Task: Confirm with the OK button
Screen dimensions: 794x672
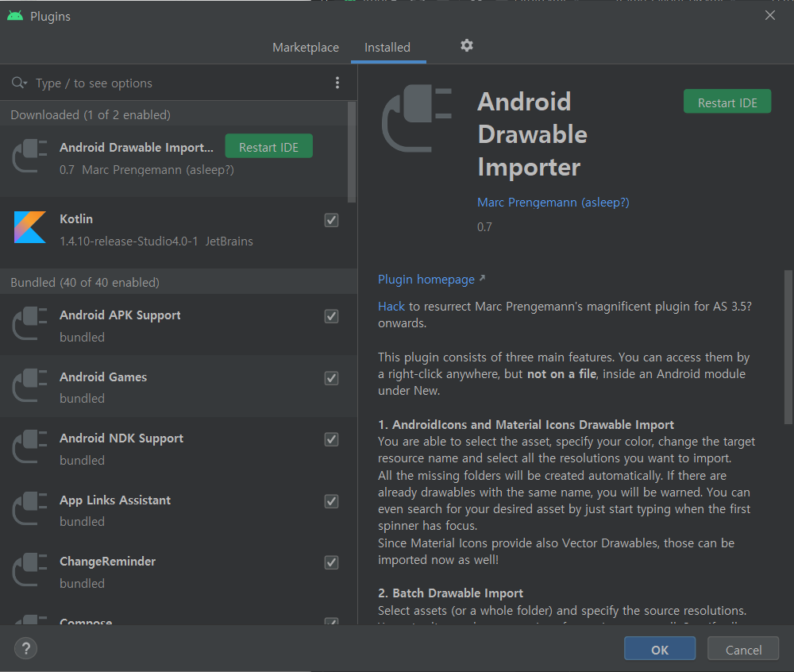Action: (x=659, y=649)
